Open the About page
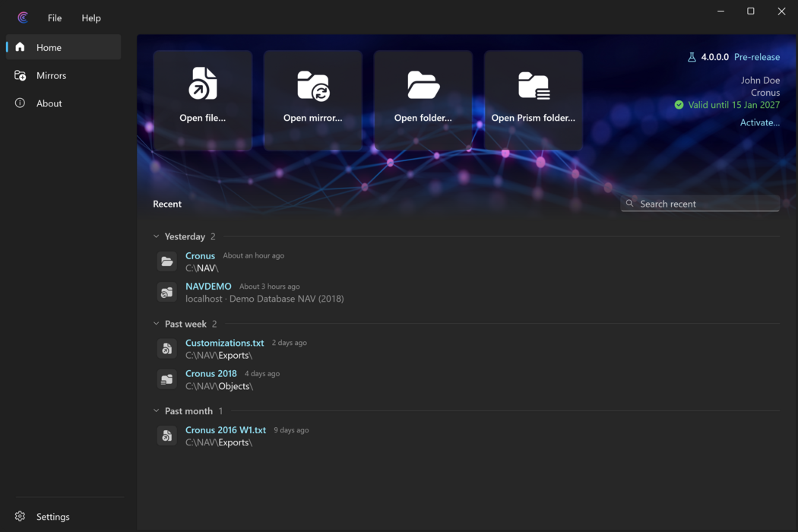Screen dimensions: 798x532 pos(64,103)
